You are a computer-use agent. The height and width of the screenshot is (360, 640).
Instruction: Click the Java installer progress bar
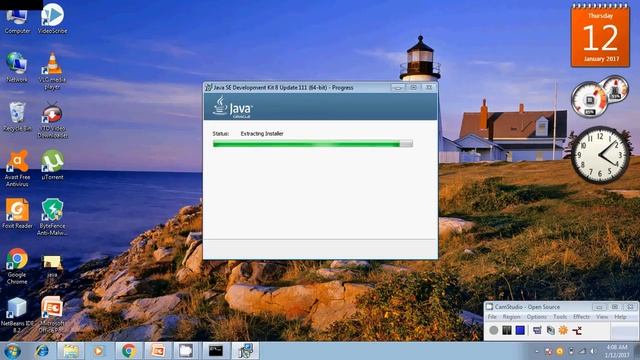[313, 144]
